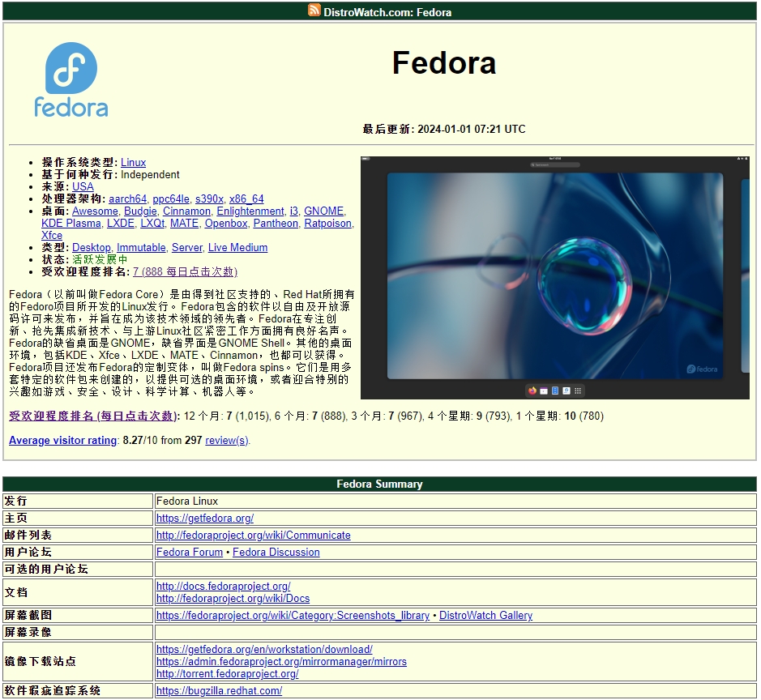Open the Cinnamon desktop link

pos(187,211)
